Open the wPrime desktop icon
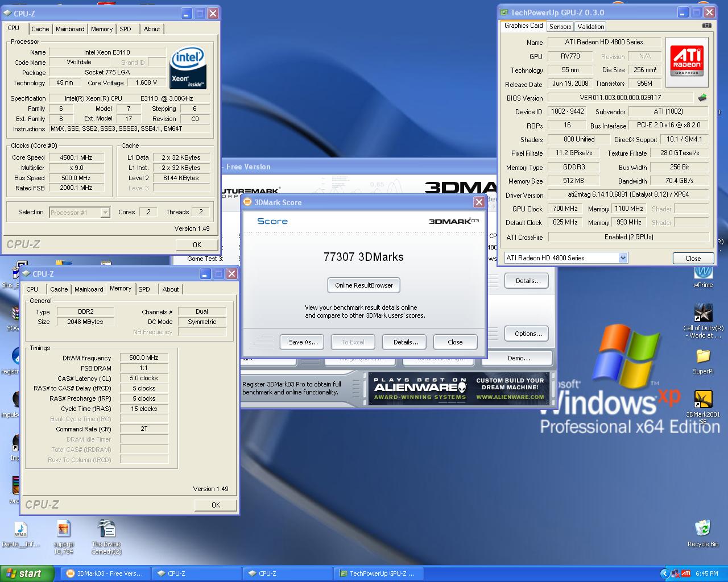 coord(703,277)
